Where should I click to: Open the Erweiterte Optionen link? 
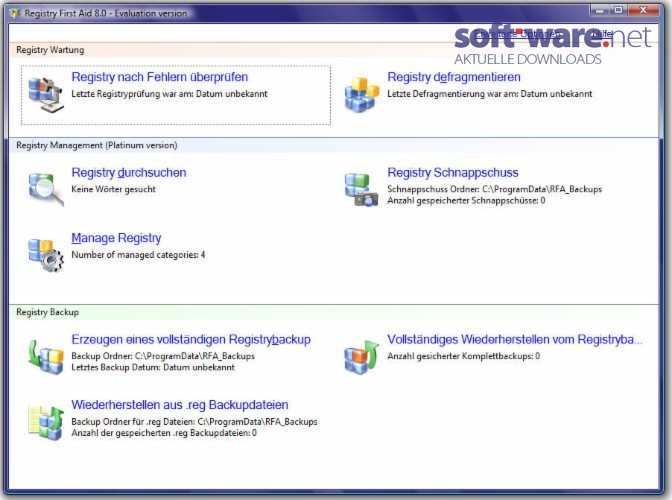tap(516, 33)
